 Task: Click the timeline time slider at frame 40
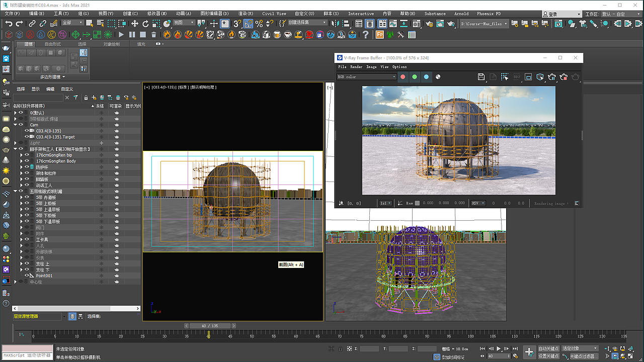pos(209,325)
